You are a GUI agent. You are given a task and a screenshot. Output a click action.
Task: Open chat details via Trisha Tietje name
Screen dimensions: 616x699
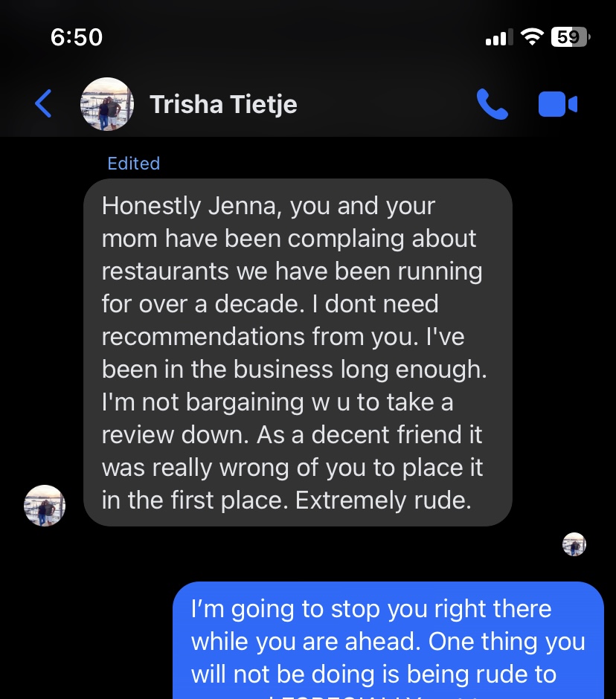tap(223, 104)
